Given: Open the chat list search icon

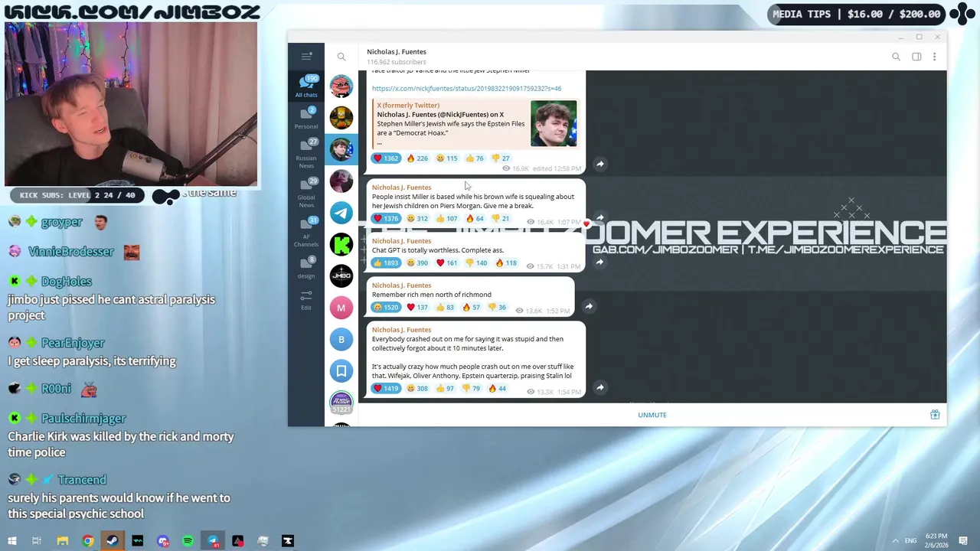Looking at the screenshot, I should [341, 57].
